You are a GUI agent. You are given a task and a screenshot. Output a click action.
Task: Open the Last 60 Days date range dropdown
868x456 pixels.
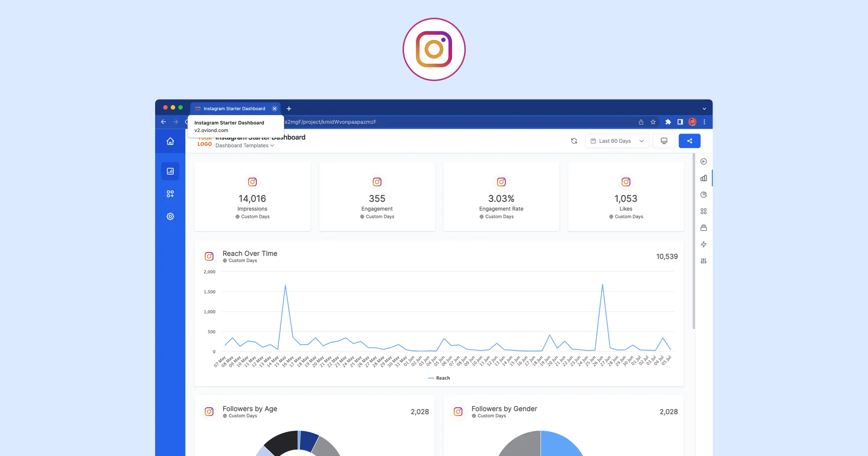click(617, 141)
